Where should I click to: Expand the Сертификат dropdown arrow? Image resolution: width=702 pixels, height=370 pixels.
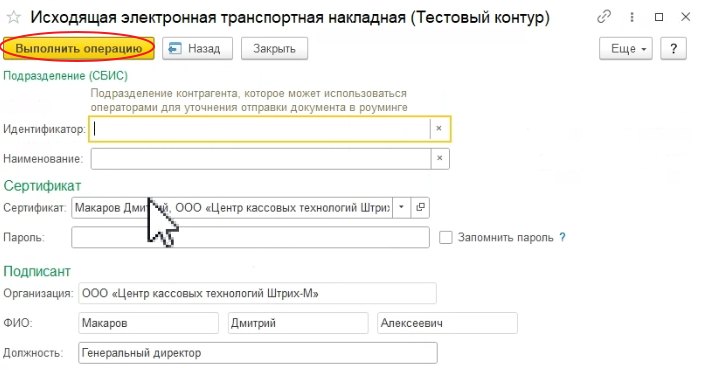click(x=402, y=207)
